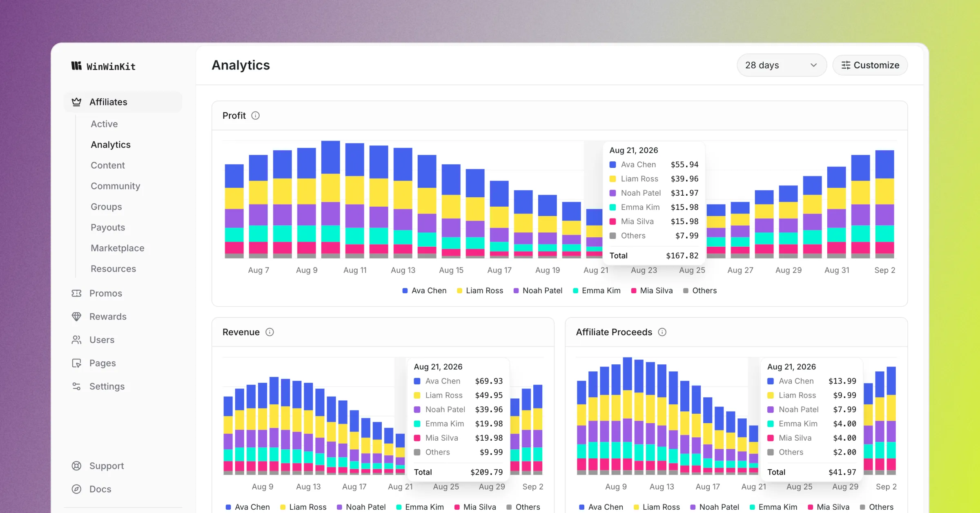This screenshot has height=513, width=980.
Task: Toggle Noah Patel series in Profit legend
Action: coord(538,291)
